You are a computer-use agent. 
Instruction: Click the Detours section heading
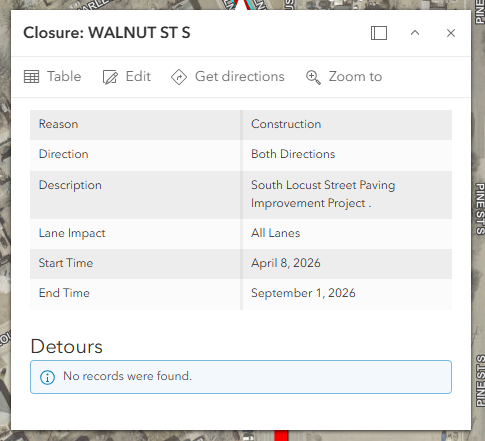click(x=67, y=346)
